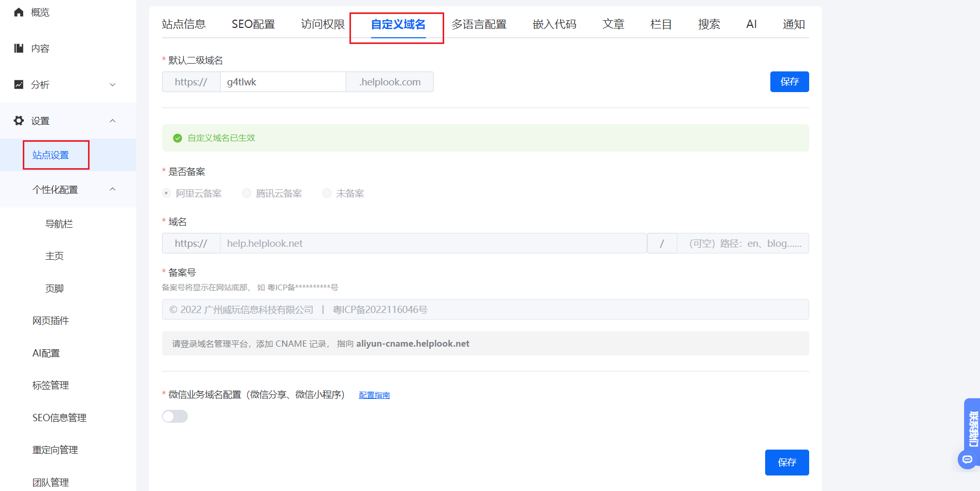
Task: Switch to the 多语言配置 tab
Action: click(479, 24)
